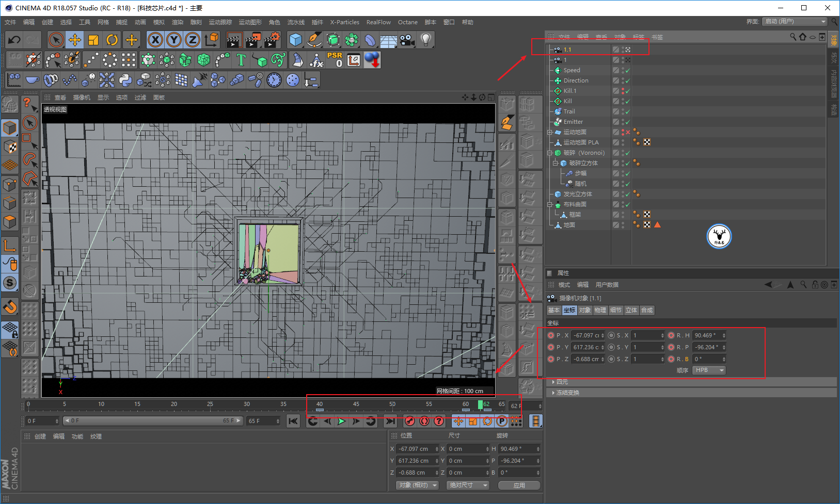Click the PSR reset icon

(335, 60)
